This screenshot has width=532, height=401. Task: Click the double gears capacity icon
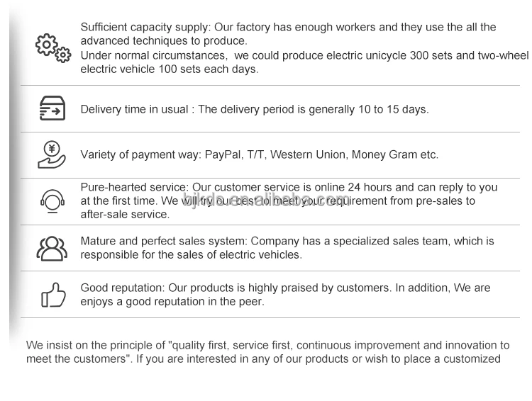pos(53,47)
